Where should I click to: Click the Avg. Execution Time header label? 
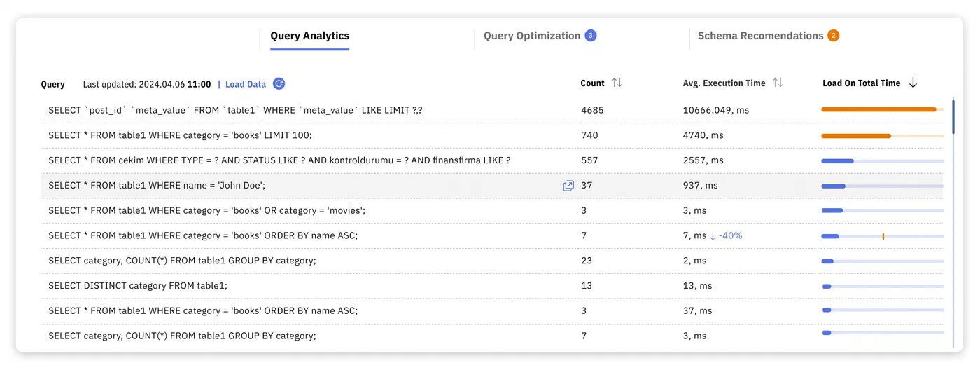724,83
